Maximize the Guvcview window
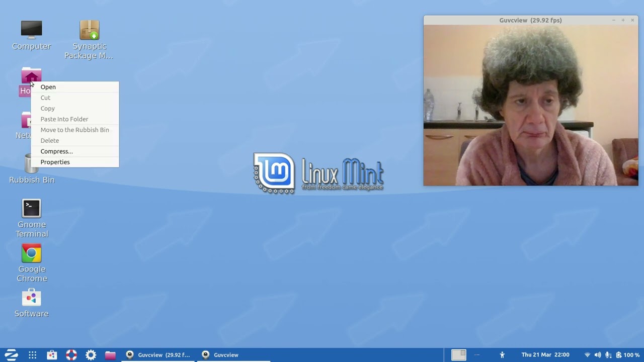Image resolution: width=644 pixels, height=362 pixels. coord(623,20)
